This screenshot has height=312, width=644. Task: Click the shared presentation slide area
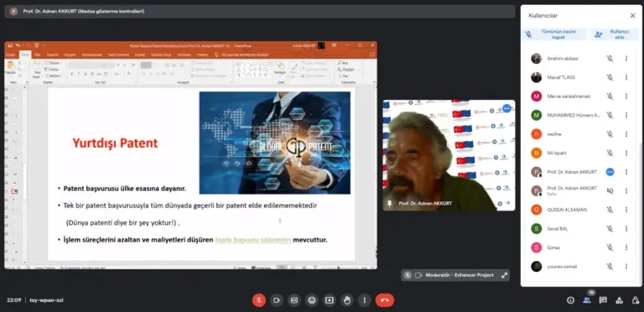(x=201, y=174)
